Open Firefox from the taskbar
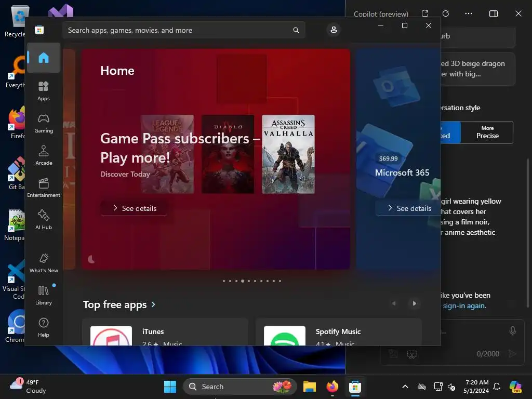 pyautogui.click(x=332, y=387)
